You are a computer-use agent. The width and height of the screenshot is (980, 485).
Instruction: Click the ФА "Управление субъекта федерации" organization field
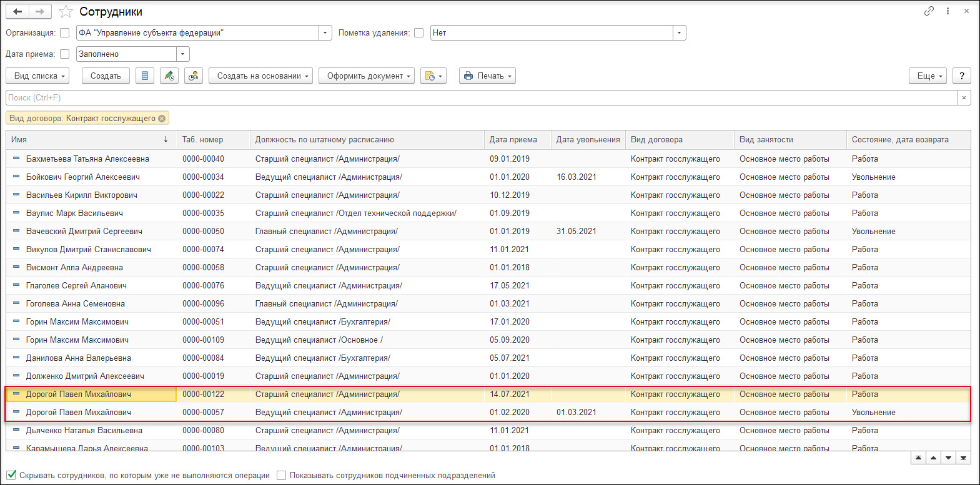click(x=197, y=33)
